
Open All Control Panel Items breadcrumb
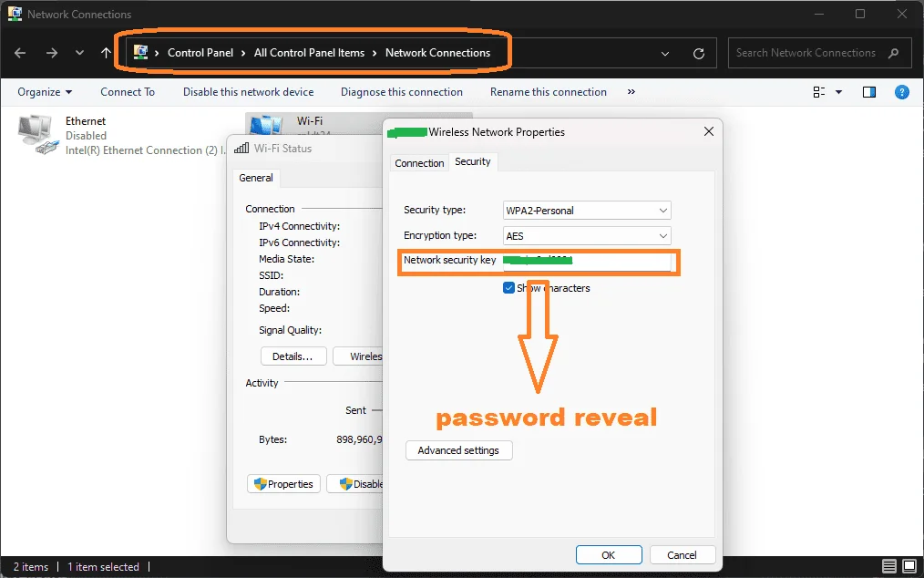[x=310, y=53]
